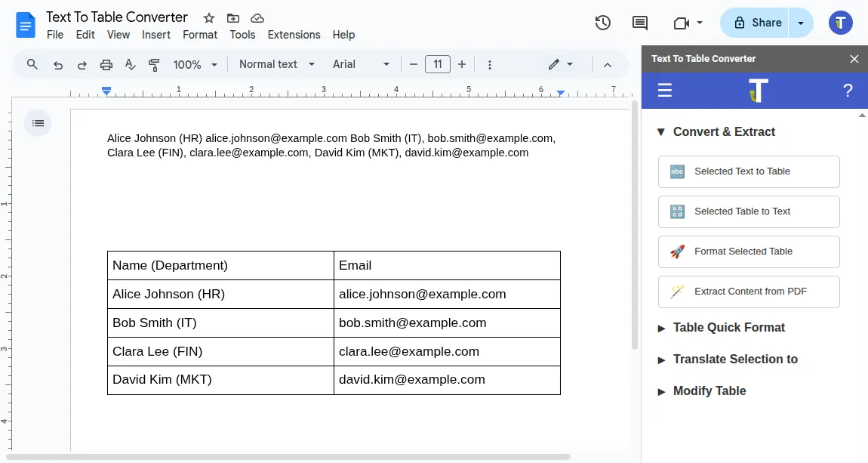Click the print icon in toolbar
Screen dimensions: 868x463
coord(106,65)
